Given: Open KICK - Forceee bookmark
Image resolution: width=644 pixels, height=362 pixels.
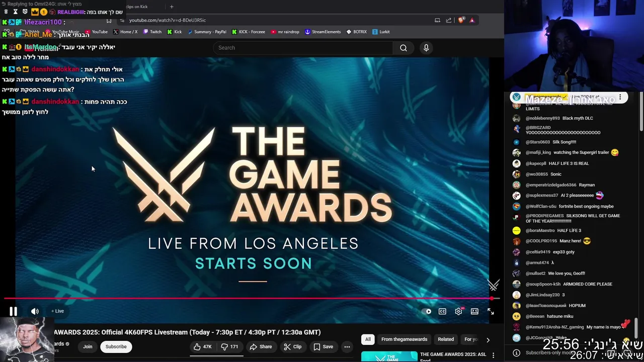Looking at the screenshot, I should 249,32.
